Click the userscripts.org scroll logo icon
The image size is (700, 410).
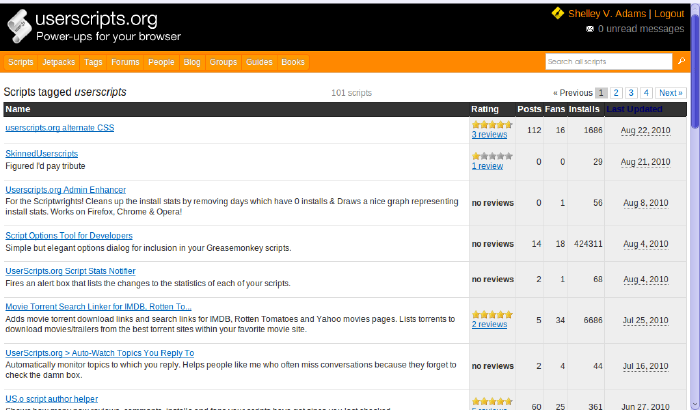point(19,26)
